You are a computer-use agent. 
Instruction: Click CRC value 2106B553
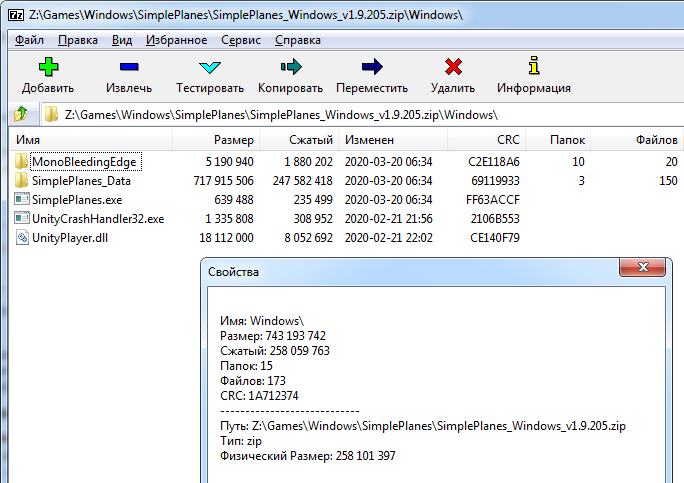pyautogui.click(x=495, y=219)
